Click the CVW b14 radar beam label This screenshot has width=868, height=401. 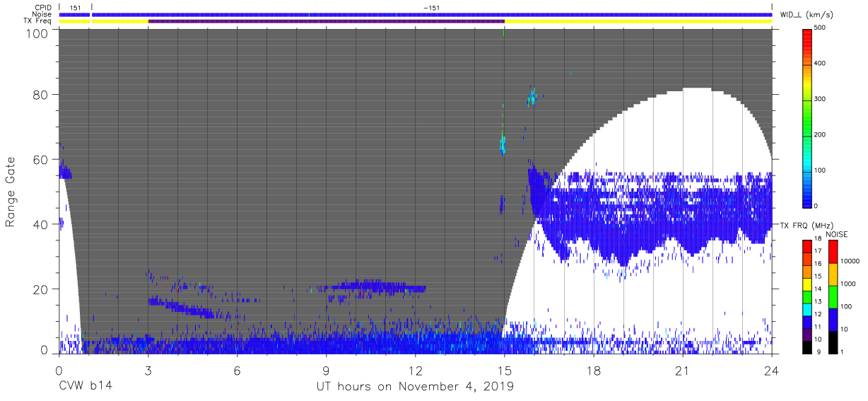(86, 386)
